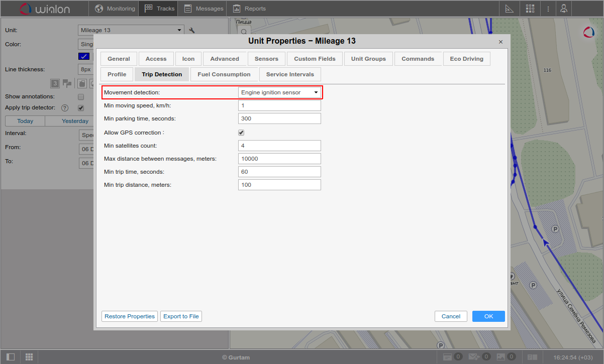This screenshot has height=364, width=604.
Task: Open the Interval dropdown
Action: 86,135
